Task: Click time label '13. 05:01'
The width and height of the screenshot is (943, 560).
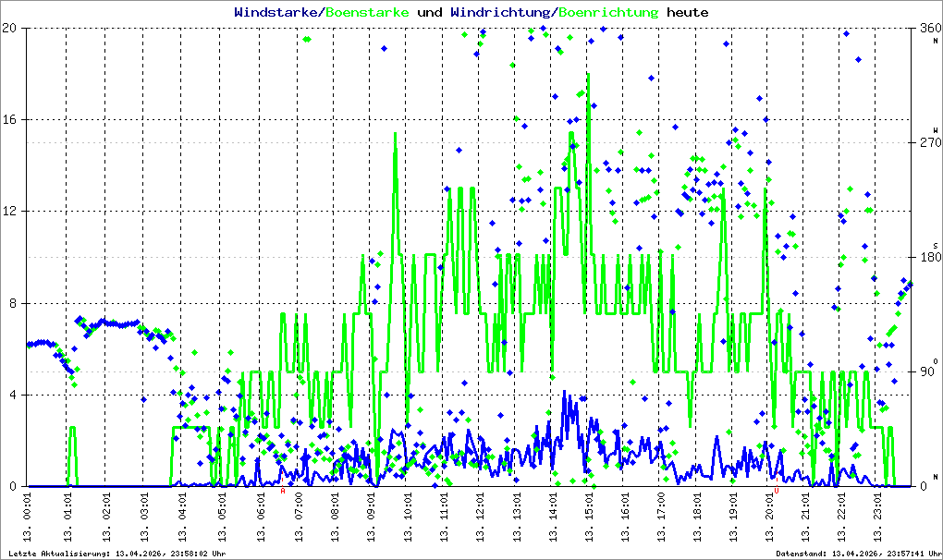Action: 222,517
